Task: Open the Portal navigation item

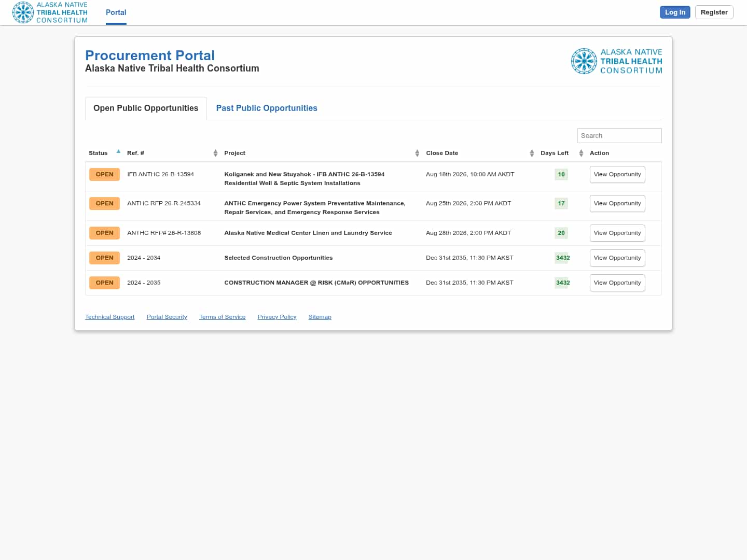Action: click(x=116, y=12)
